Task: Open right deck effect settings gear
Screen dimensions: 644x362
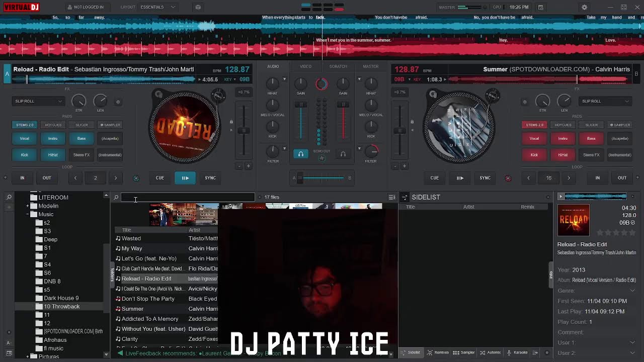Action: [x=525, y=102]
